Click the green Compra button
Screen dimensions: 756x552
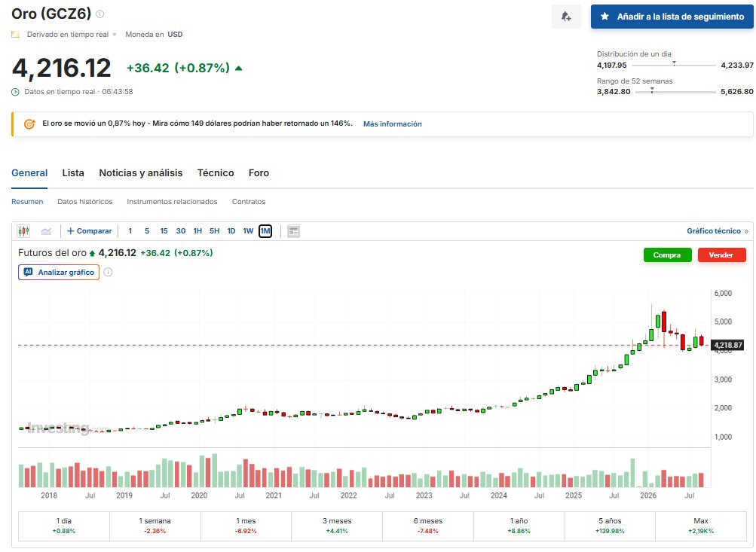point(667,255)
